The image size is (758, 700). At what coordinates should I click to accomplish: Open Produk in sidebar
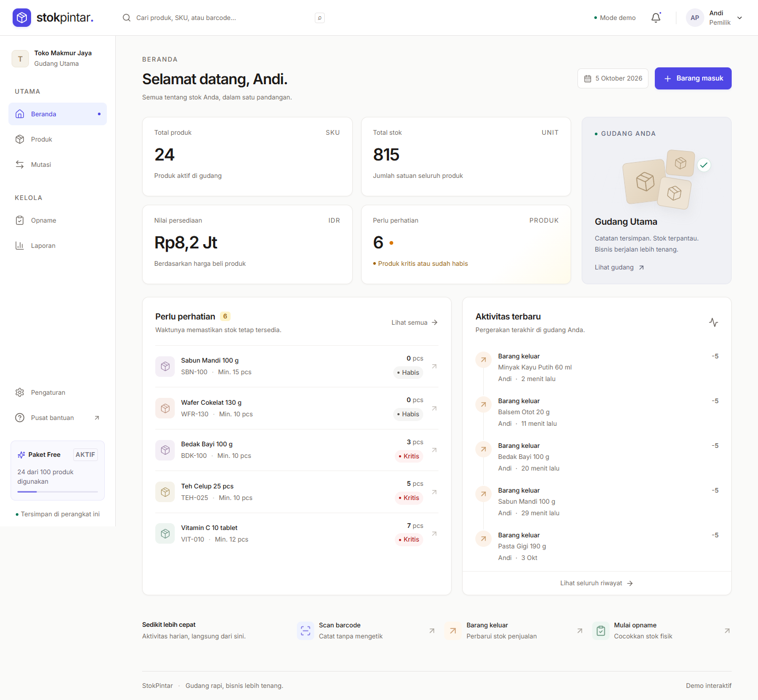58,139
